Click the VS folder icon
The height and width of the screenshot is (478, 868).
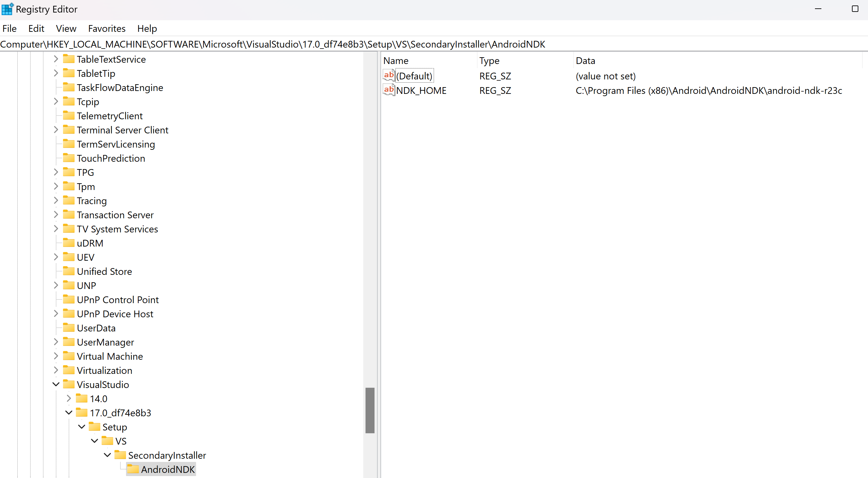pos(107,441)
